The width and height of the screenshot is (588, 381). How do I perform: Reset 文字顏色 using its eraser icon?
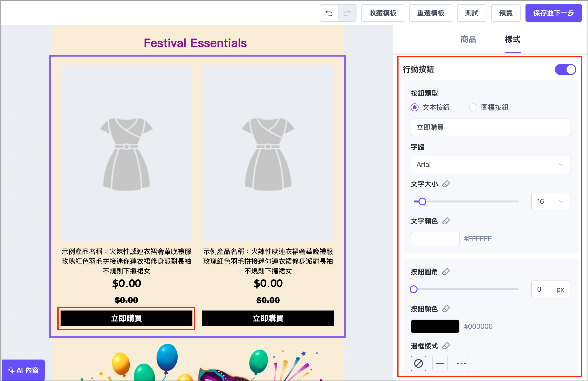(x=446, y=221)
